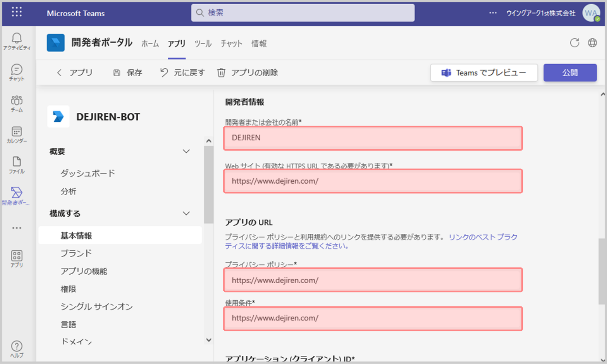Click the 公開 publish button

point(570,73)
